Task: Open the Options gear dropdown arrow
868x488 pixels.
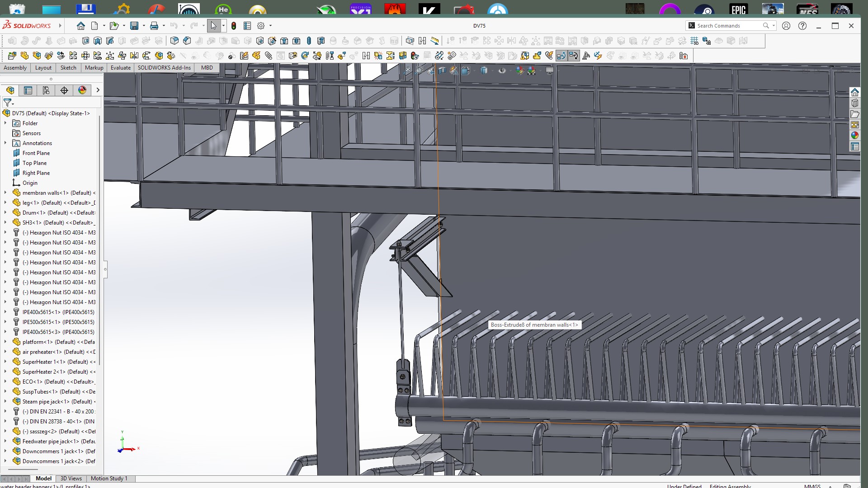Action: click(x=270, y=26)
